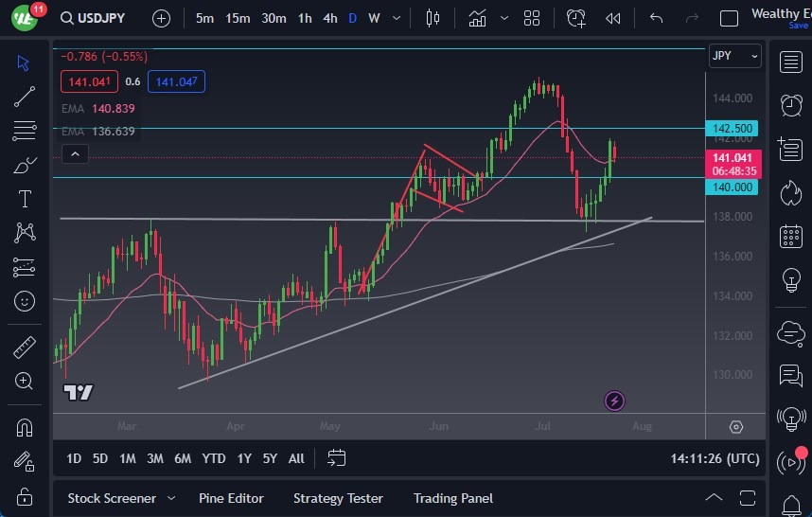Image resolution: width=812 pixels, height=517 pixels.
Task: Toggle magnet mode in left toolbar
Action: 25,427
